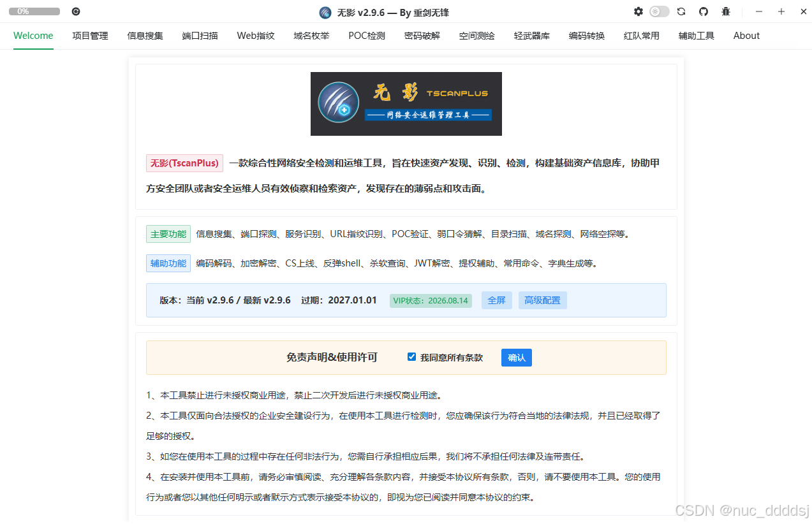The width and height of the screenshot is (812, 524).
Task: Switch to 密码破解 tab
Action: [422, 36]
